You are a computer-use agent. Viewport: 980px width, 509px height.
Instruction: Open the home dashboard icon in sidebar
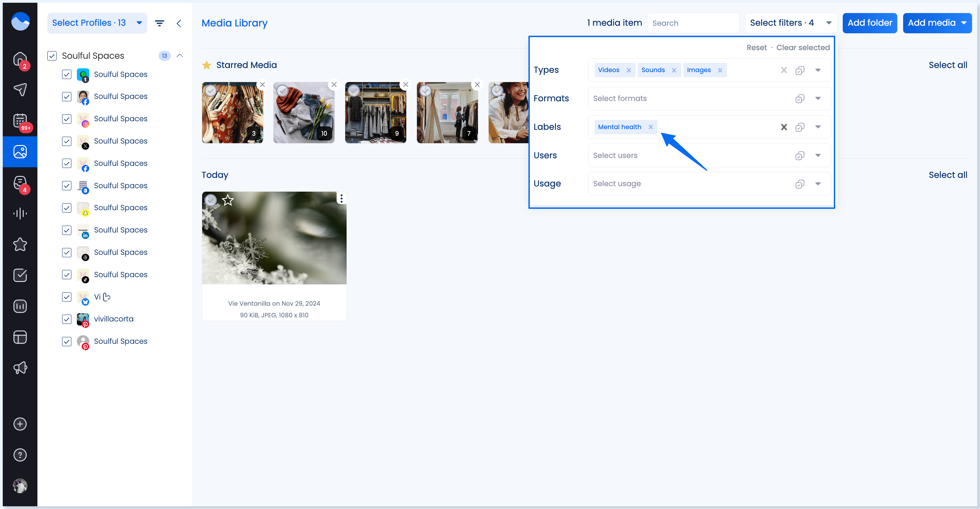tap(20, 59)
